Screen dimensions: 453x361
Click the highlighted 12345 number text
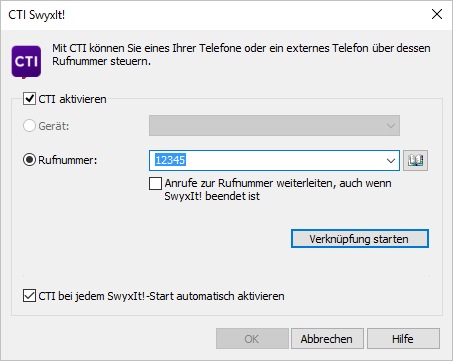(170, 160)
